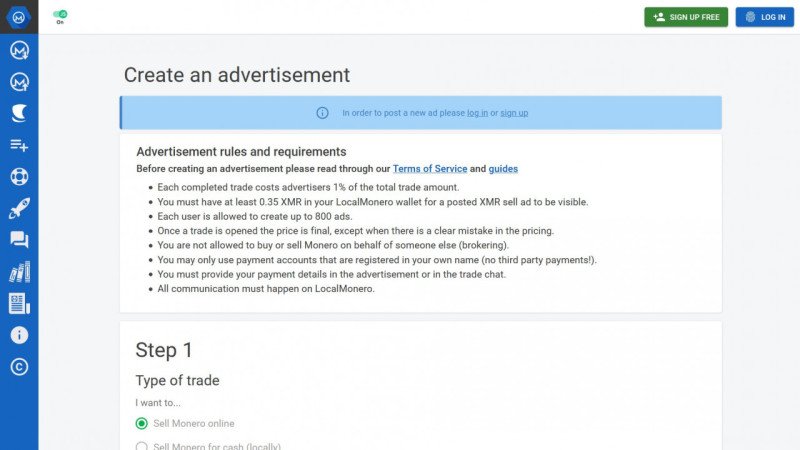
Task: Click the sign up link in banner
Action: 514,113
